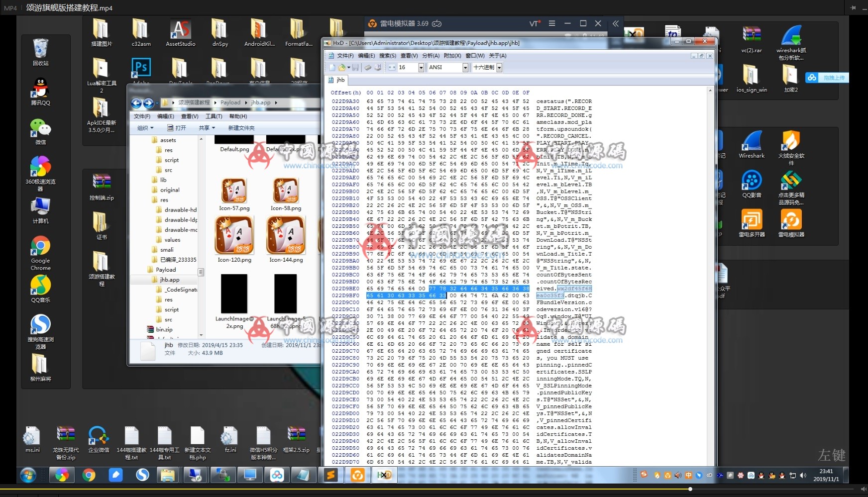Click the HxD vertical scrollbar up arrow
The width and height of the screenshot is (868, 497).
click(710, 91)
